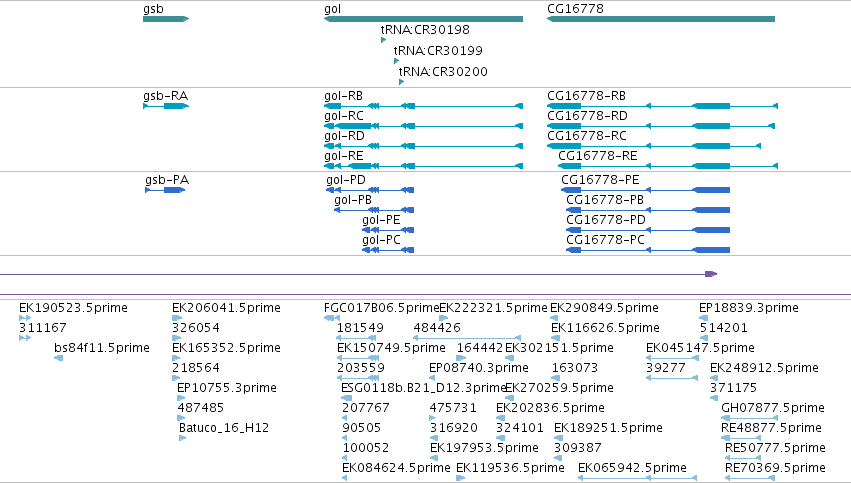
Task: Click the EP08740.3prime EST label
Action: (479, 368)
